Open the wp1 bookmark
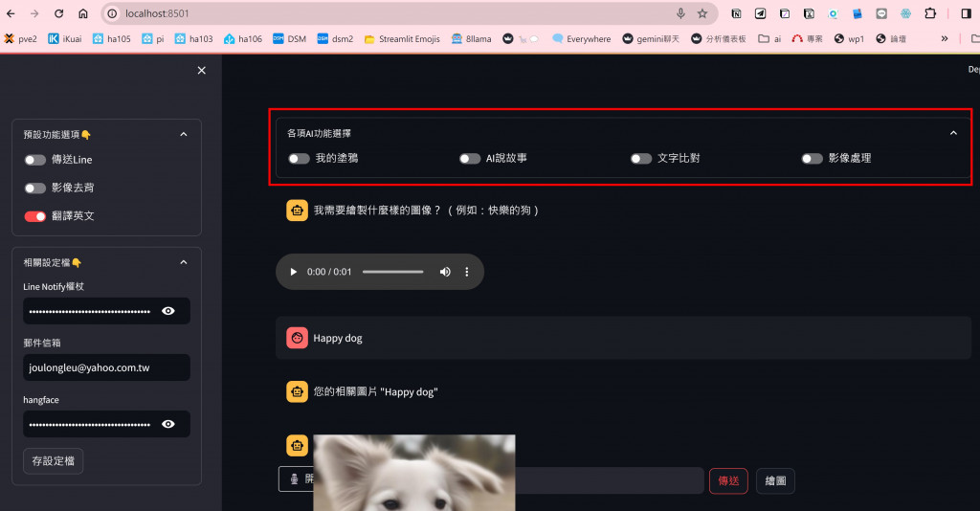Image resolution: width=980 pixels, height=511 pixels. click(850, 38)
